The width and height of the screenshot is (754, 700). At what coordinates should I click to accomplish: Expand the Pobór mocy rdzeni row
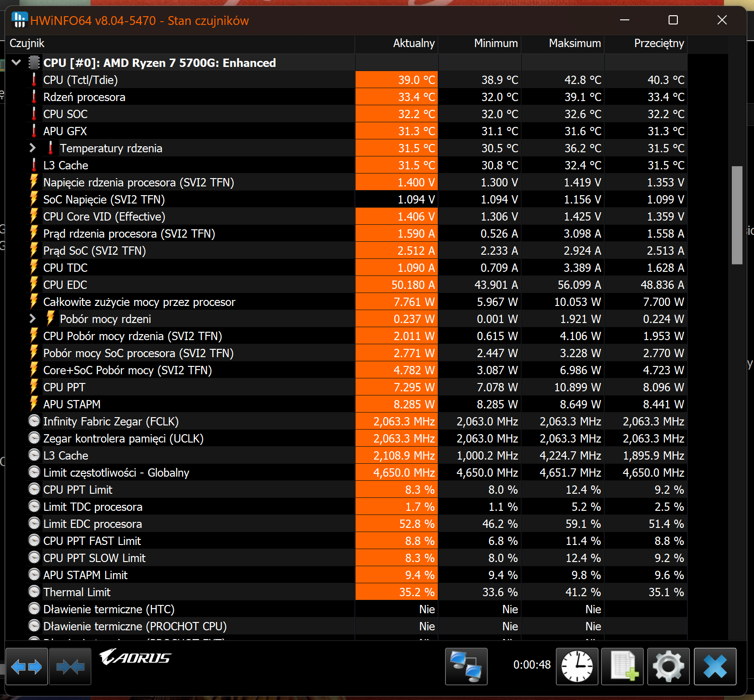pyautogui.click(x=32, y=319)
